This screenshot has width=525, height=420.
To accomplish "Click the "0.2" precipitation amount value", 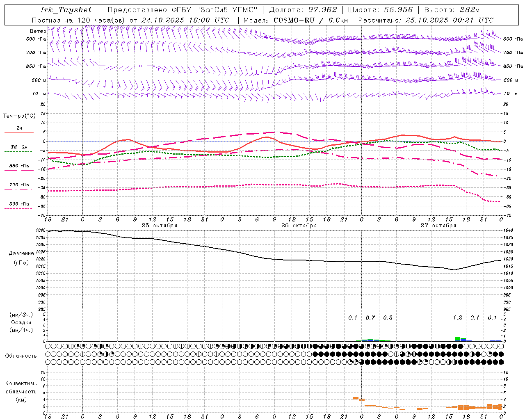I will click(x=388, y=318).
